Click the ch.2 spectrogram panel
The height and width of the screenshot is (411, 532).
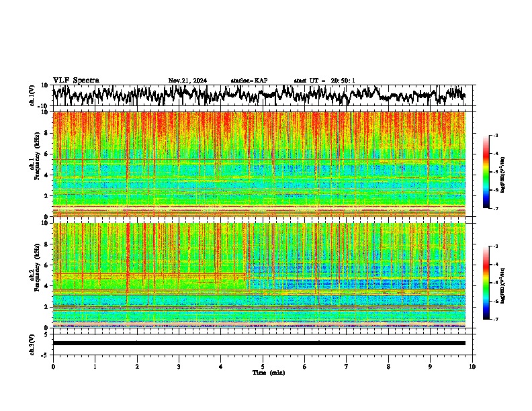click(x=259, y=275)
